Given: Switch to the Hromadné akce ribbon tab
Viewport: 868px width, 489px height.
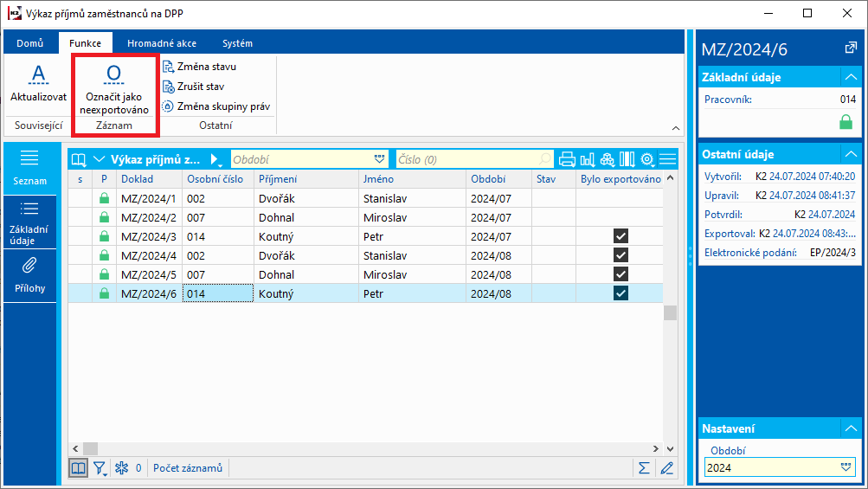Looking at the screenshot, I should (161, 43).
